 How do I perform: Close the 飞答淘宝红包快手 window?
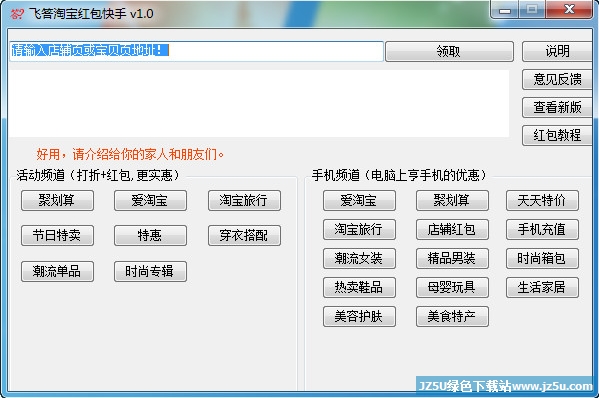tap(569, 10)
